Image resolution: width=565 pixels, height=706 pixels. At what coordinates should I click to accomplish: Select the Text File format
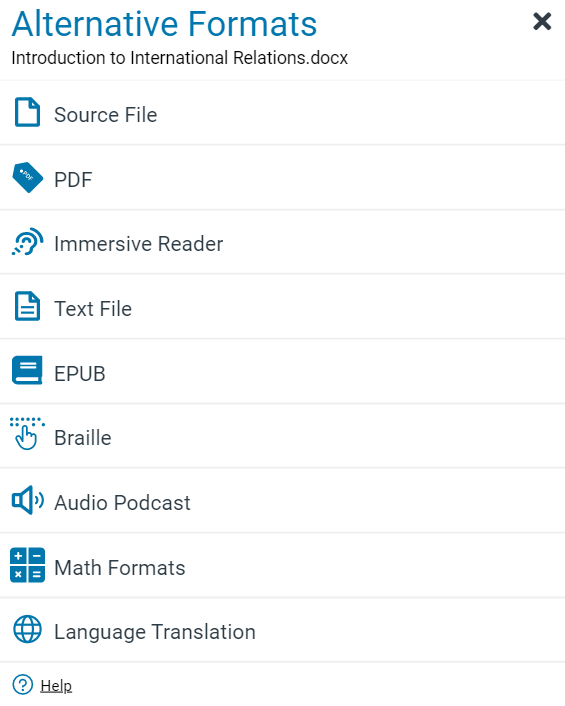282,307
